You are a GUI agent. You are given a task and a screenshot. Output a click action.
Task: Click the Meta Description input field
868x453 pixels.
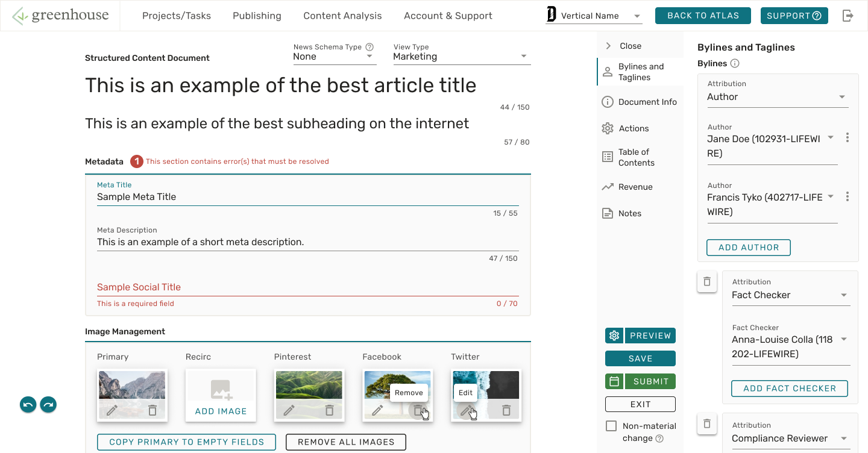click(x=308, y=242)
